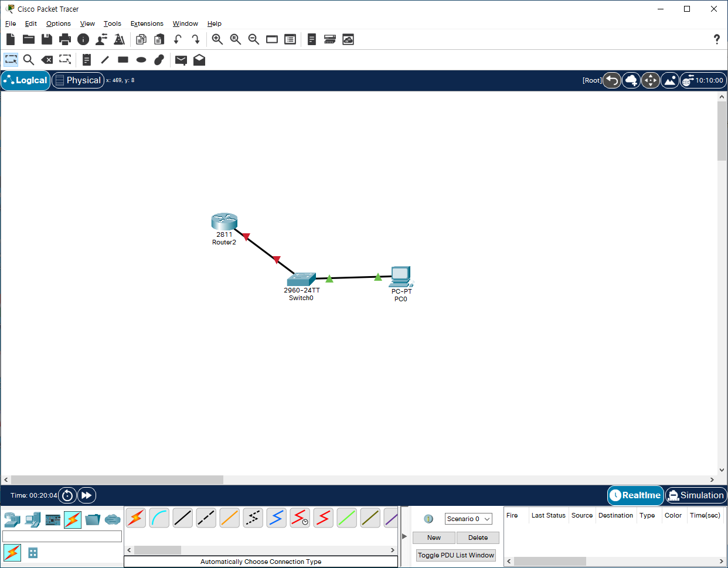
Task: Click the Select tool in second toolbar
Action: click(x=11, y=60)
